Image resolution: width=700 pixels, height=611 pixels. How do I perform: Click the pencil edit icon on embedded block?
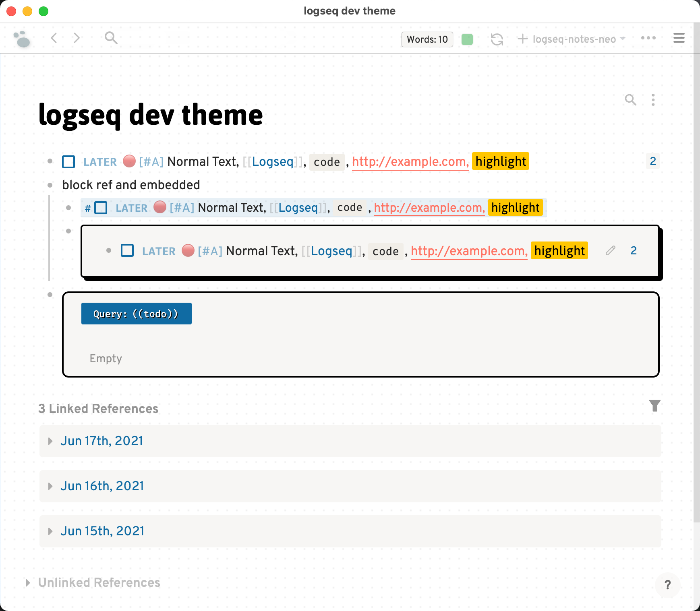tap(610, 251)
